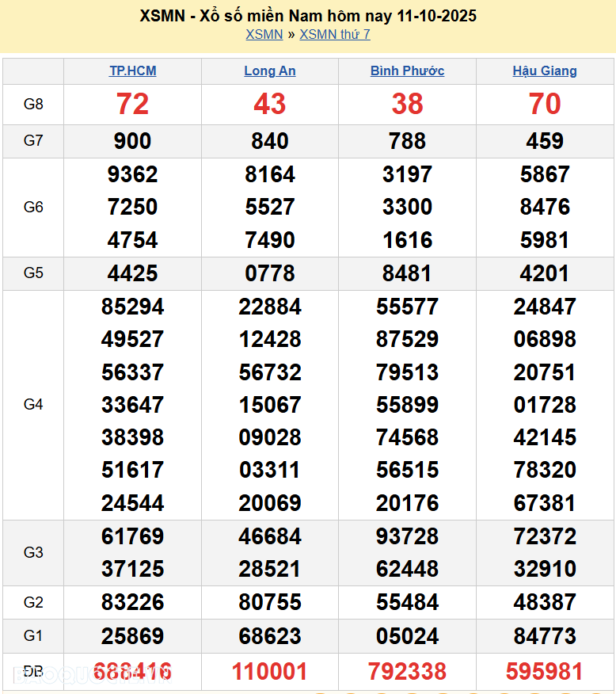This screenshot has width=616, height=694.
Task: Select the G1 number 25869
Action: (x=132, y=636)
